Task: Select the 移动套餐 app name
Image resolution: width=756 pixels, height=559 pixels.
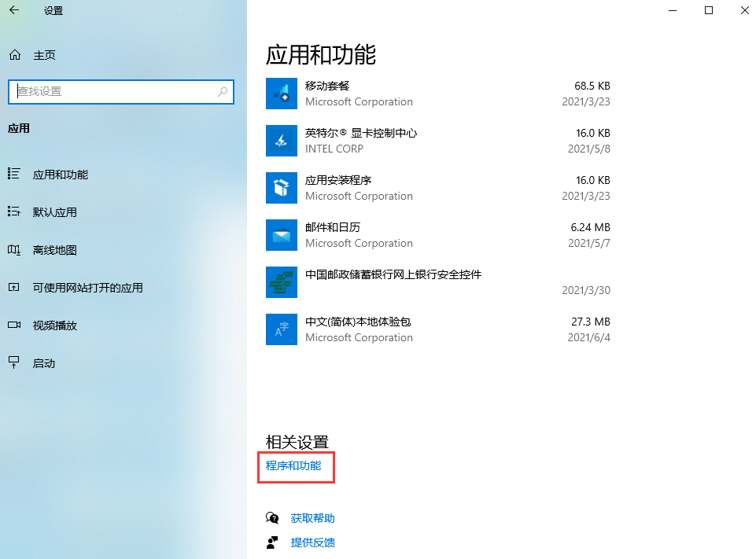Action: (x=327, y=86)
